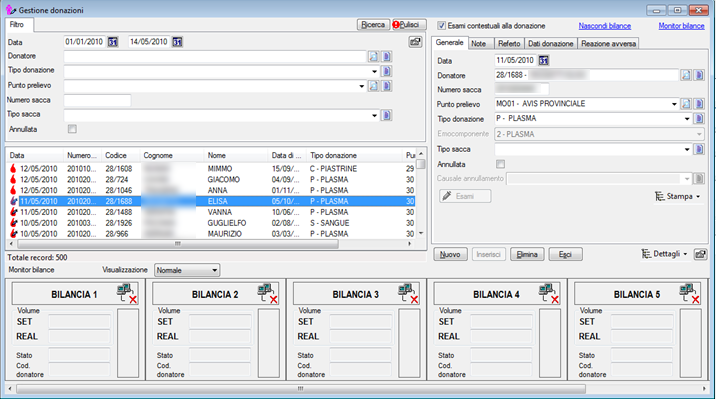Click the filter Donatore input field
Screen dimensions: 716x399
tap(215, 57)
